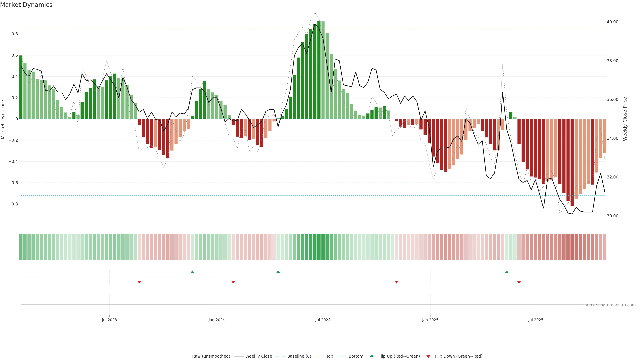Click the first red flip-down triangle marker
644x362 pixels.
click(139, 282)
